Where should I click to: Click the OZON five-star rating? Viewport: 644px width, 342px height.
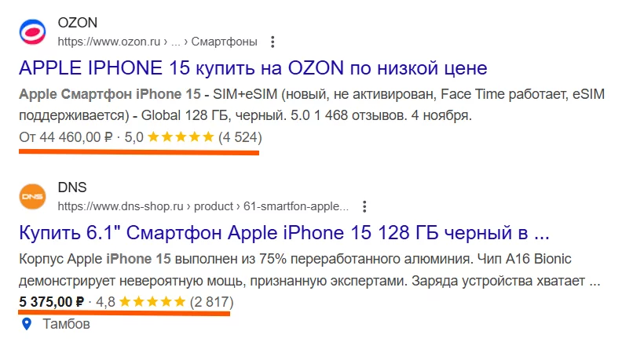(181, 137)
